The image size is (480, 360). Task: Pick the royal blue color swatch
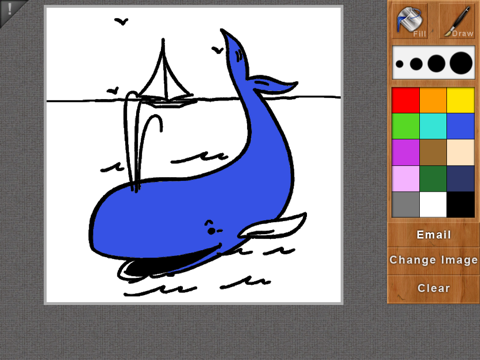pos(460,126)
